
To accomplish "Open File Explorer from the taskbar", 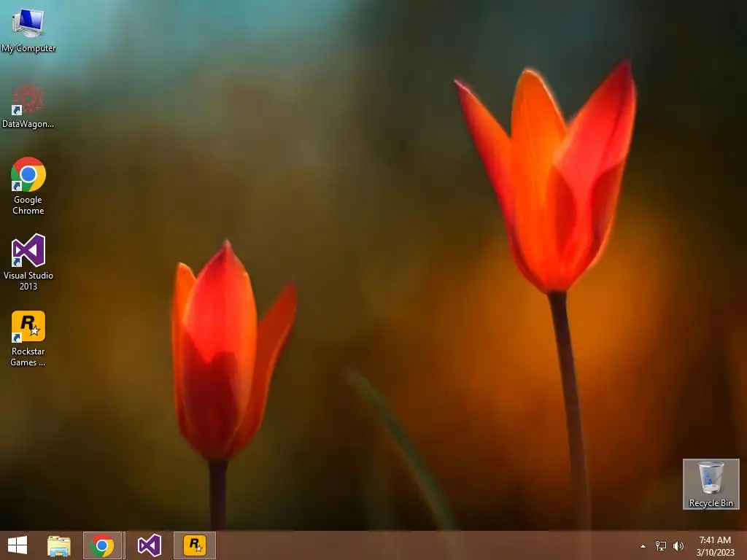I will tap(59, 545).
